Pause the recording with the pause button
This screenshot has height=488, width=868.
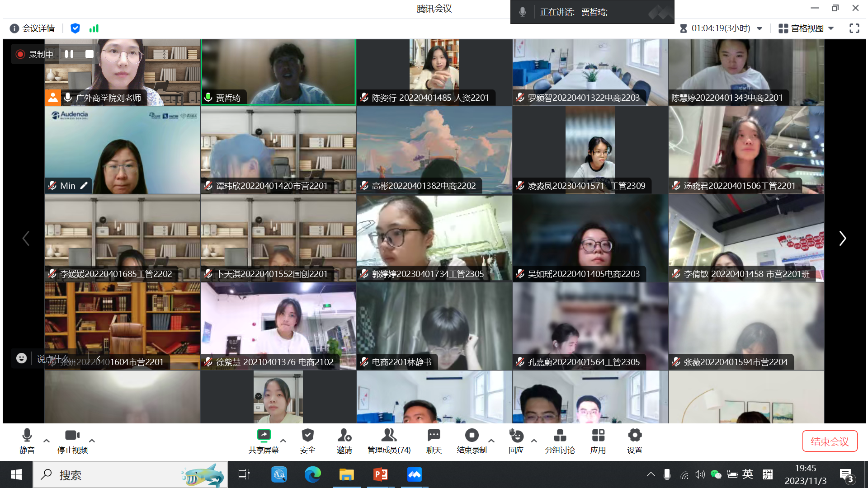coord(69,54)
